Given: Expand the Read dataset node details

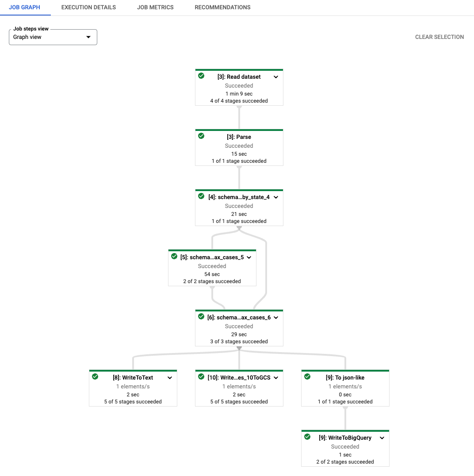Looking at the screenshot, I should tap(276, 77).
